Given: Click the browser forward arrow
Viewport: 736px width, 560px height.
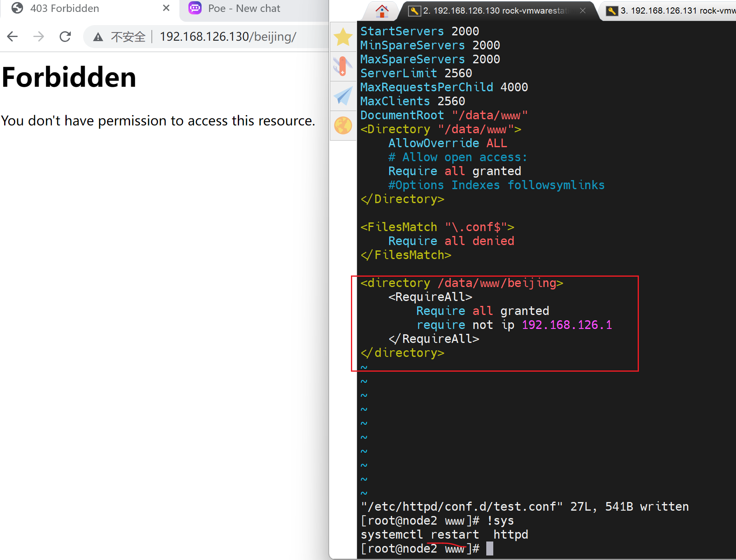Looking at the screenshot, I should coord(39,37).
